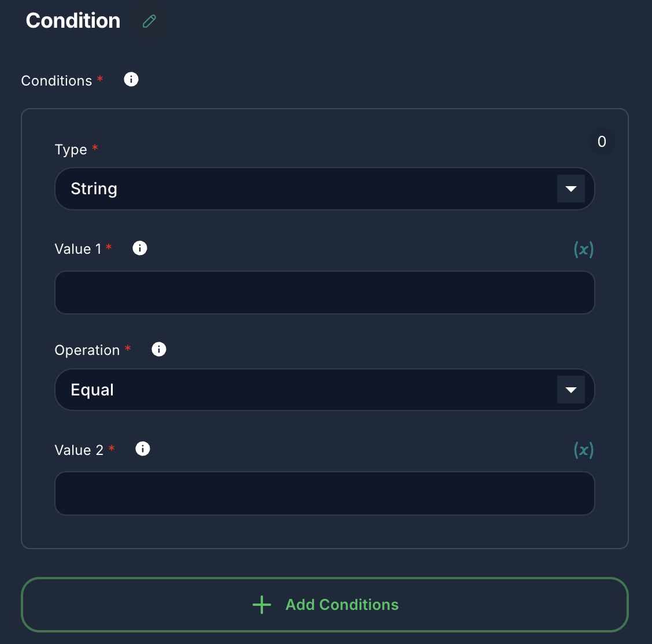Show info tooltip for the Operation field
This screenshot has width=652, height=644.
158,349
